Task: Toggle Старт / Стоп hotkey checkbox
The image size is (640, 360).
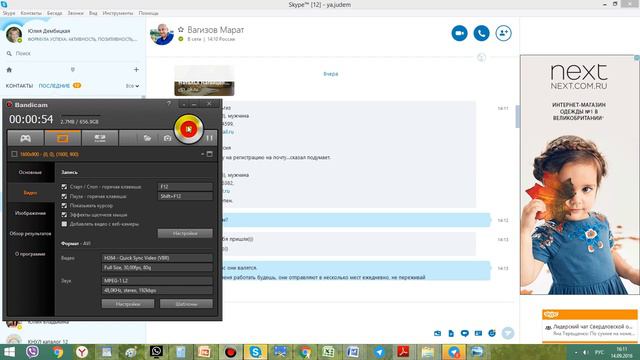Action: pos(64,187)
